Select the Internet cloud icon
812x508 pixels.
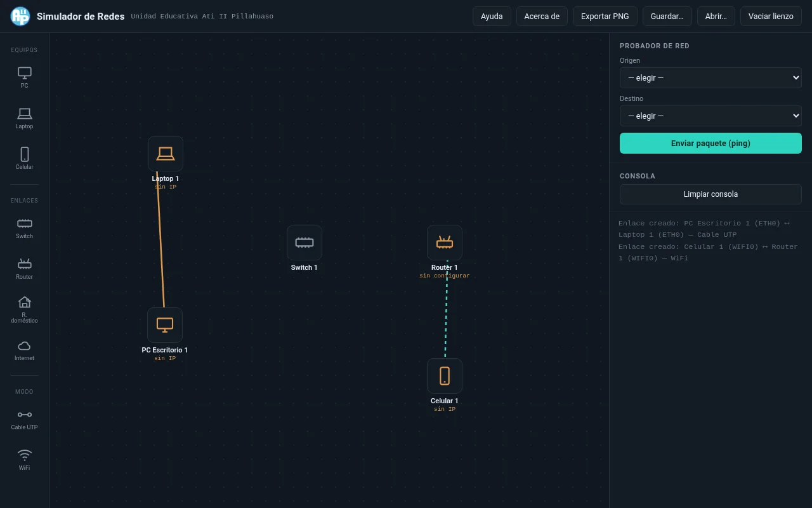point(24,350)
